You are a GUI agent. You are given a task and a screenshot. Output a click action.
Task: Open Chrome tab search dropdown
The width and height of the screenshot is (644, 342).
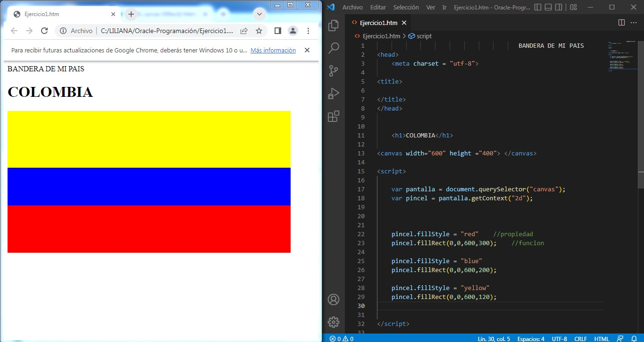[259, 14]
